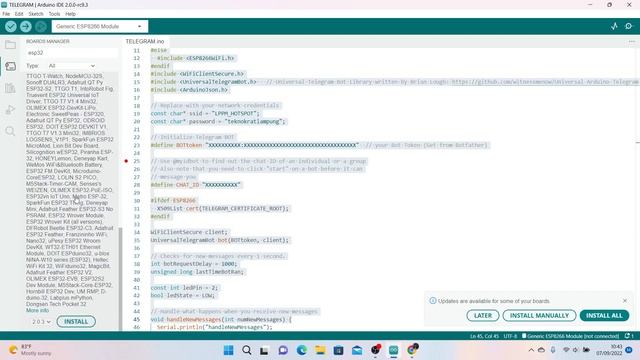Viewport: 640px width, 360px height.
Task: Open the Serial Plotter icon
Action: point(614,26)
